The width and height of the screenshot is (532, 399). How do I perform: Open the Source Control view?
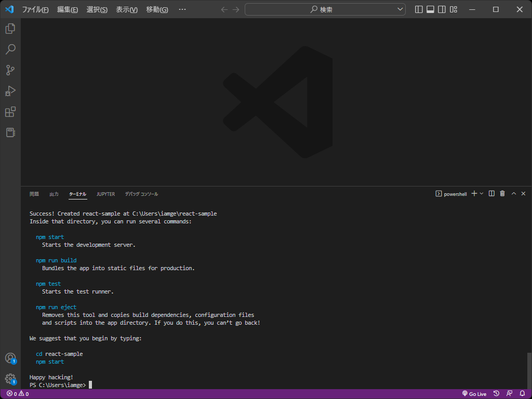click(10, 70)
